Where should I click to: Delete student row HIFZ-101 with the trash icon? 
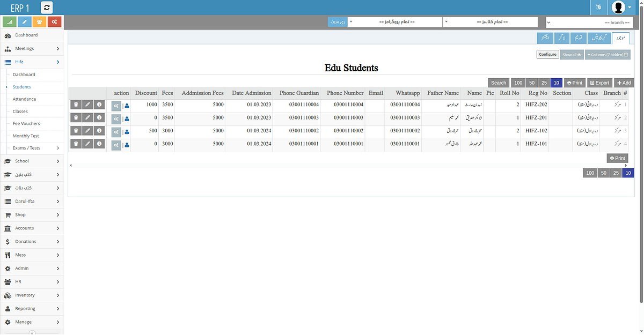coord(76,143)
